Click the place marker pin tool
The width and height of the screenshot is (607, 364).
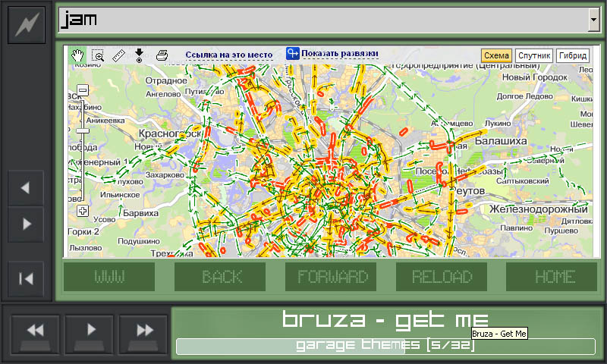(139, 55)
